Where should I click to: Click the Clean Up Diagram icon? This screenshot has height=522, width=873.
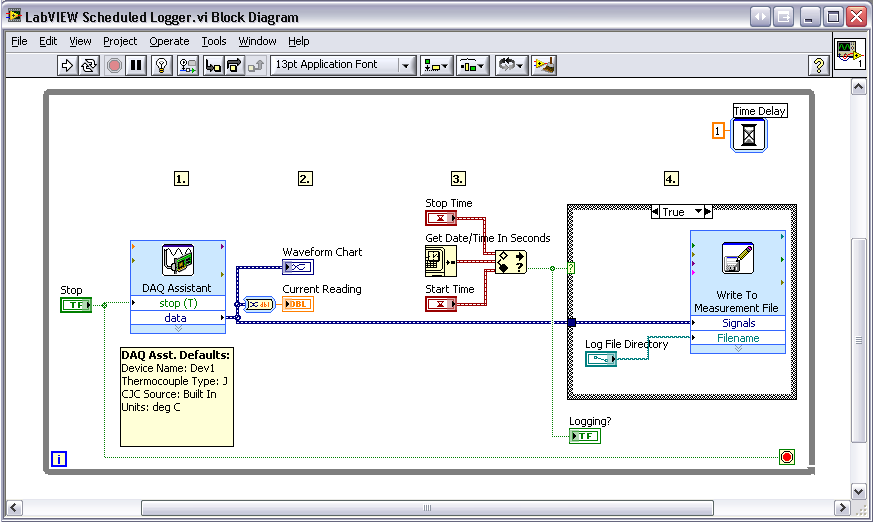(544, 65)
